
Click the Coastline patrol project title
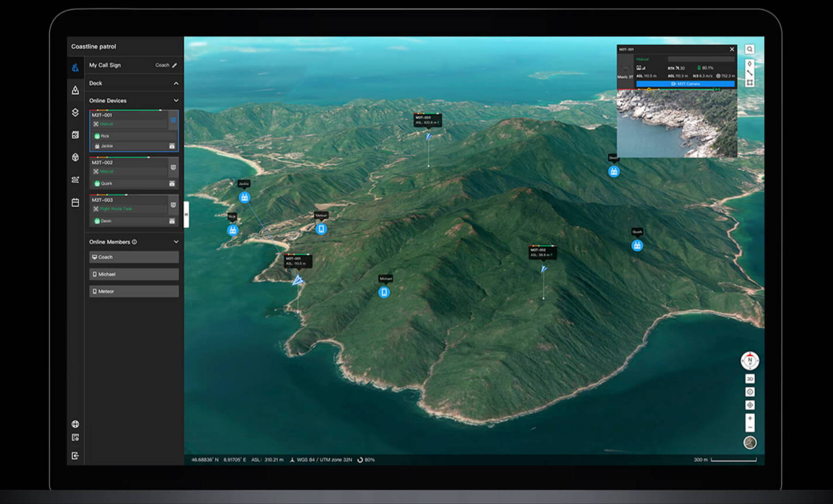pyautogui.click(x=94, y=47)
